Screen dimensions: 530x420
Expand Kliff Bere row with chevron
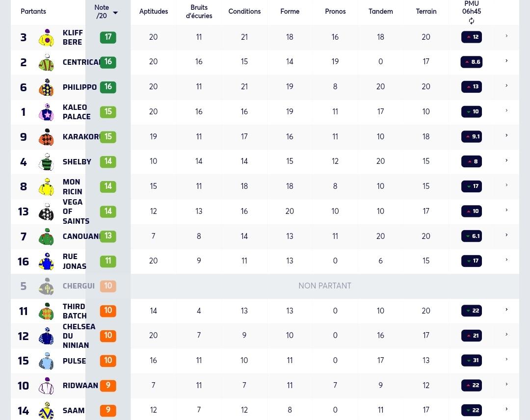point(506,36)
